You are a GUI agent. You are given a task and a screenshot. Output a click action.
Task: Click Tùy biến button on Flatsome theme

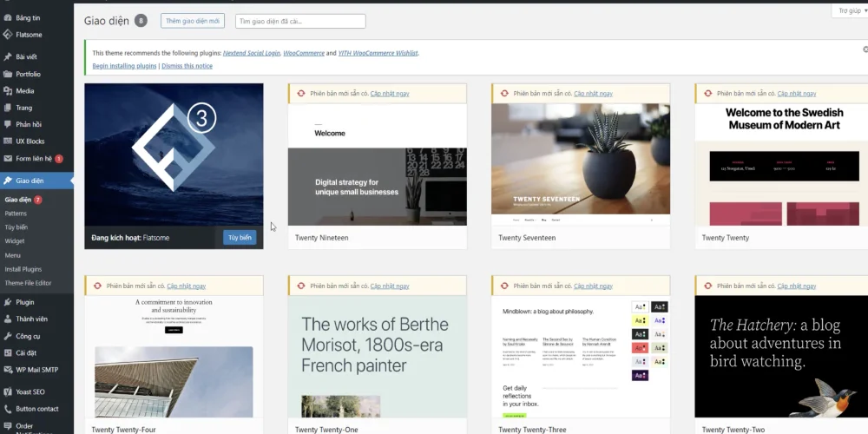pos(240,238)
